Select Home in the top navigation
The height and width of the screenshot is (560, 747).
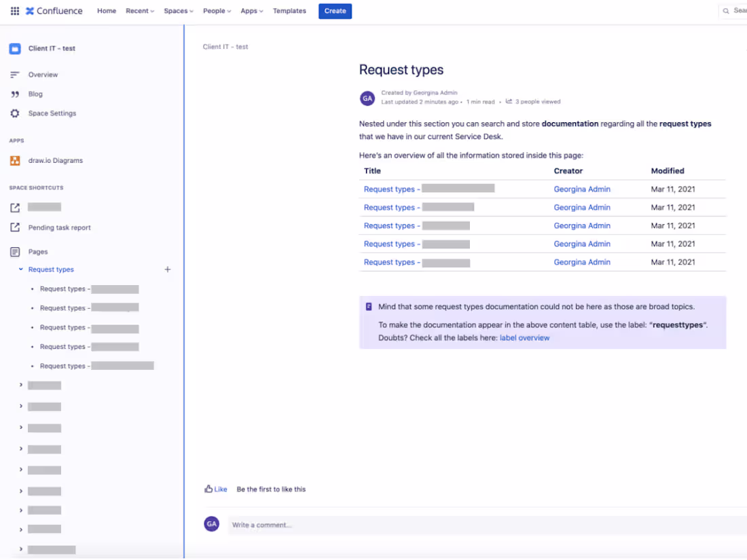click(x=107, y=11)
